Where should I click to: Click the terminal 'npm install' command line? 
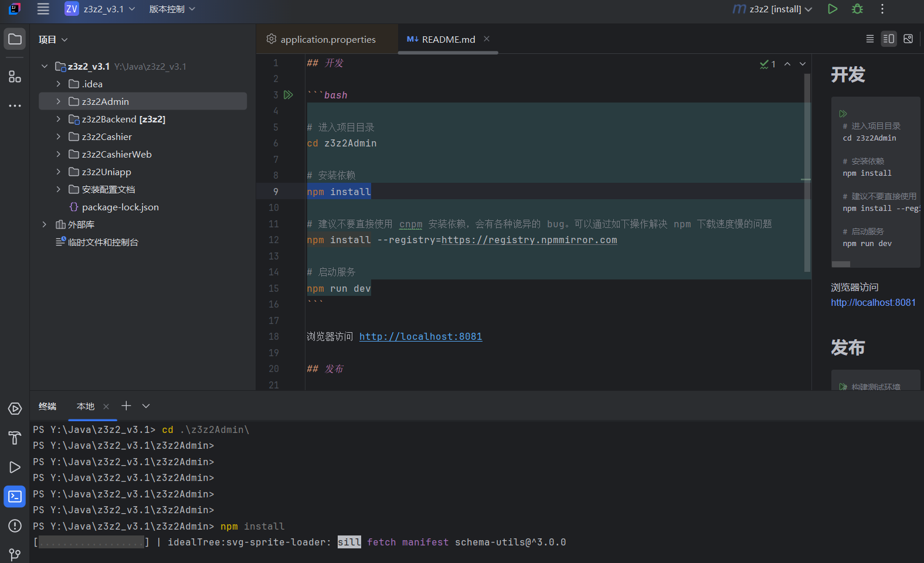point(253,526)
